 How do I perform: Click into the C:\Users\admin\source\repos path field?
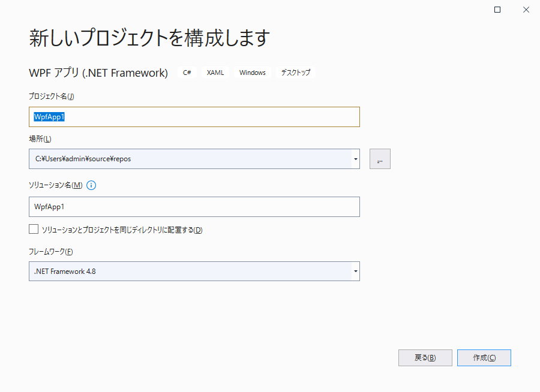click(x=189, y=159)
